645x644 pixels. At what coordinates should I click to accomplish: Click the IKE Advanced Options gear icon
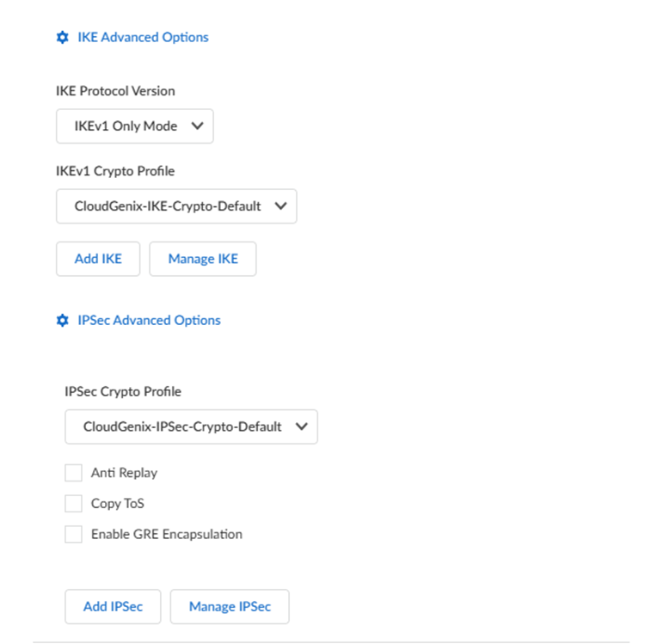62,38
